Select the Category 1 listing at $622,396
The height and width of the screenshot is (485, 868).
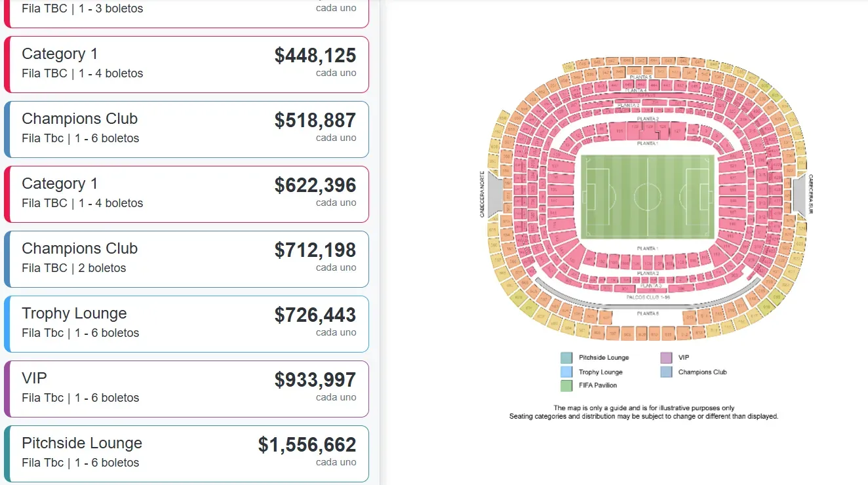click(x=187, y=193)
